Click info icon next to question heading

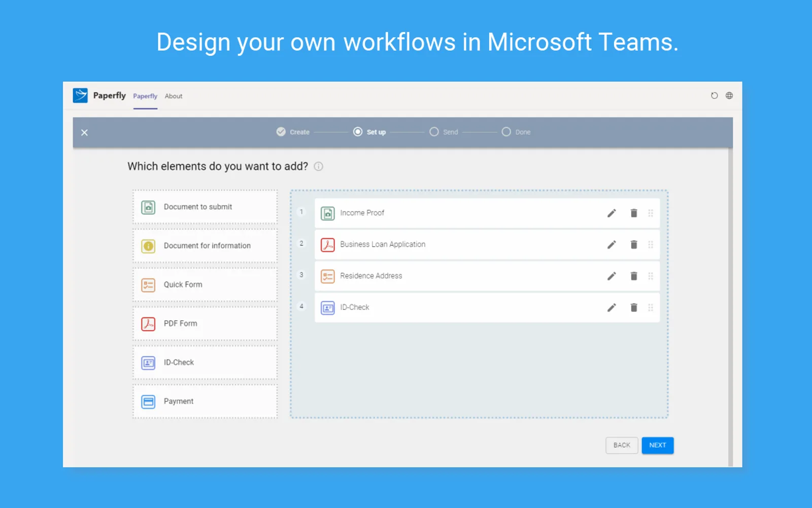[318, 167]
